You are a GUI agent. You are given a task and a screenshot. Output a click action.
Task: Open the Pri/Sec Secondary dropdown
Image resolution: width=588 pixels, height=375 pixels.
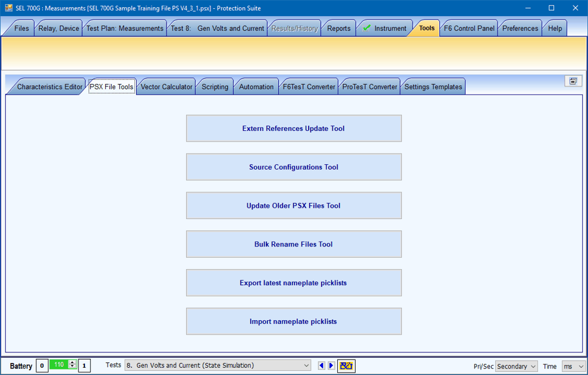tap(517, 366)
